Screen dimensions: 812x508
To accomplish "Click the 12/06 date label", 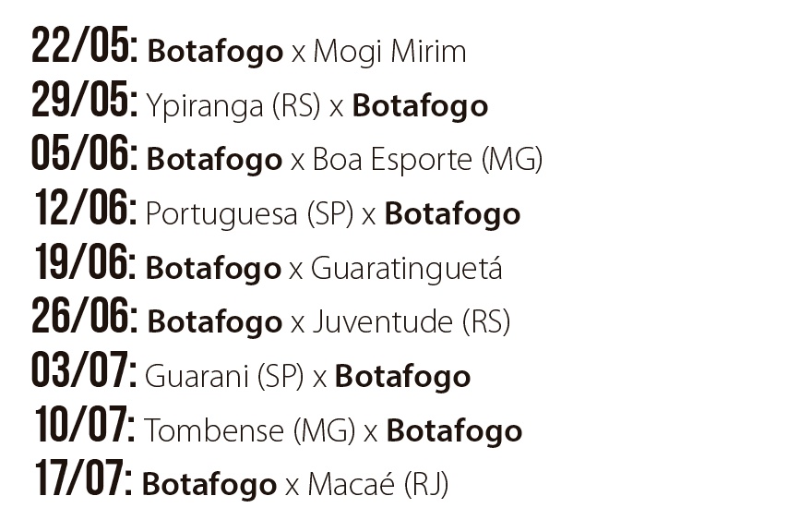I will (86, 207).
